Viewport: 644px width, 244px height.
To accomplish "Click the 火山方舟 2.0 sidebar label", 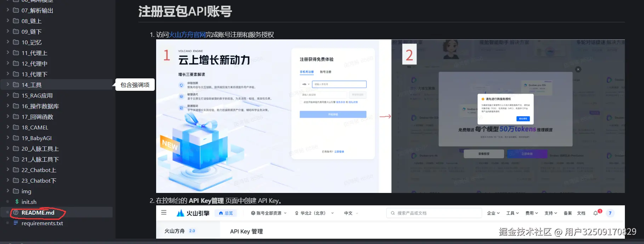I will click(180, 231).
